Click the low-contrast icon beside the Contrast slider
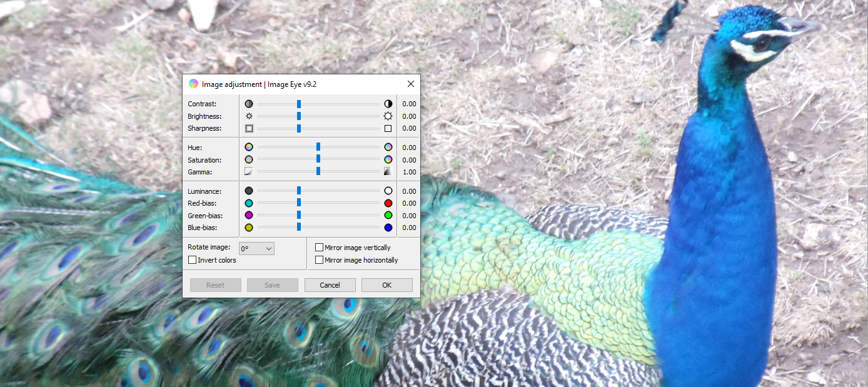This screenshot has height=387, width=868. point(249,104)
